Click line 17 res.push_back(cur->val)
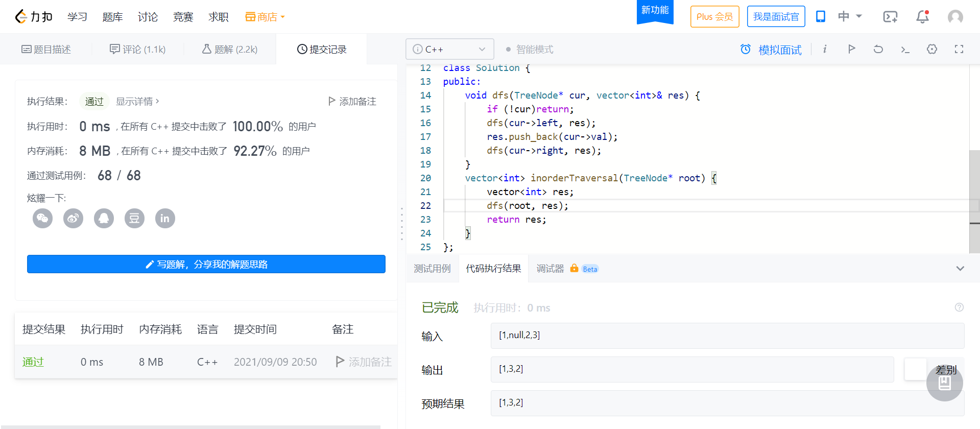980x429 pixels. click(x=552, y=136)
